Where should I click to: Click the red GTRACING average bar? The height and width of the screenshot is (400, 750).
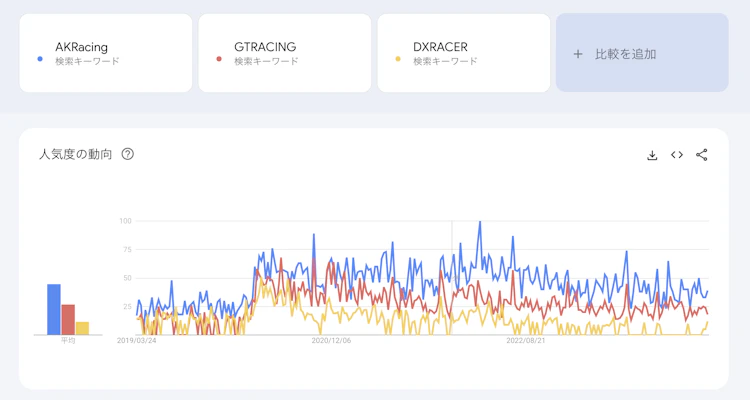[68, 319]
